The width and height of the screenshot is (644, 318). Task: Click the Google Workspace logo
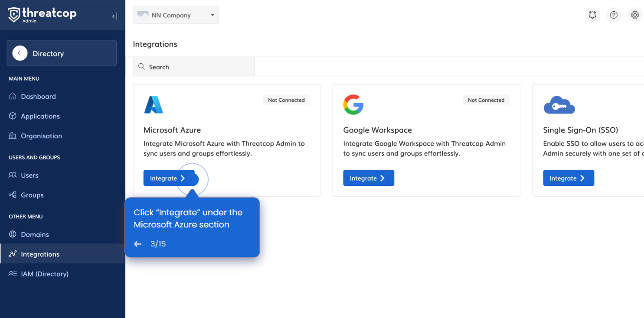click(353, 105)
